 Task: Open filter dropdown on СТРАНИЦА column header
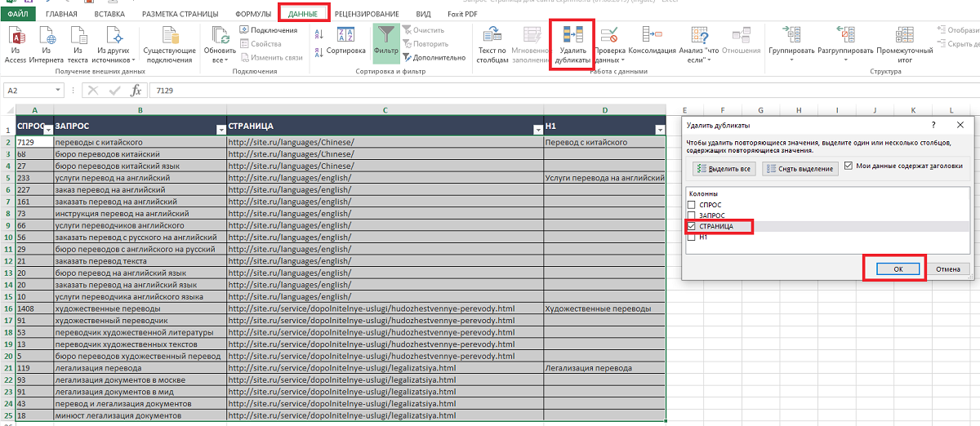pos(537,130)
